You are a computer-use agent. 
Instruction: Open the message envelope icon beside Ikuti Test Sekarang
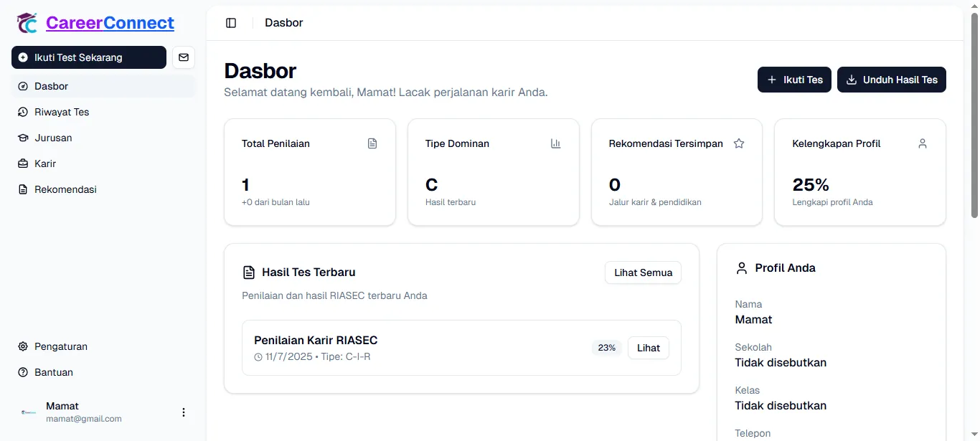tap(184, 58)
